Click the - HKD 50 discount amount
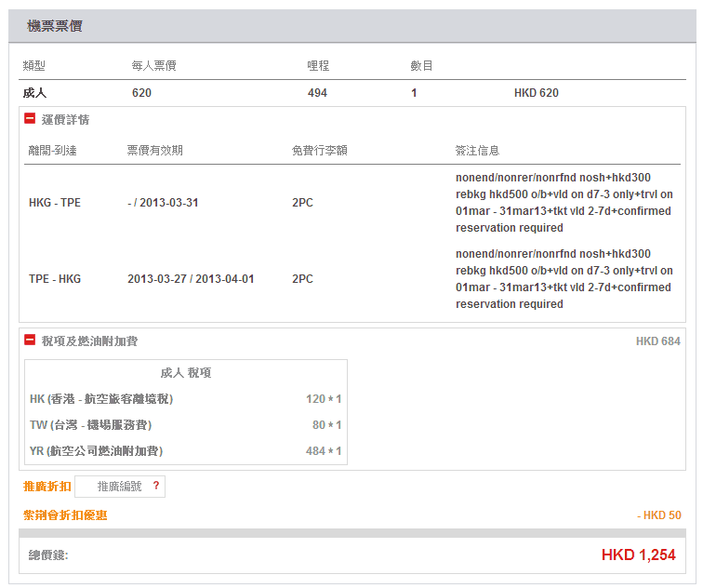This screenshot has height=588, width=703. coord(658,515)
